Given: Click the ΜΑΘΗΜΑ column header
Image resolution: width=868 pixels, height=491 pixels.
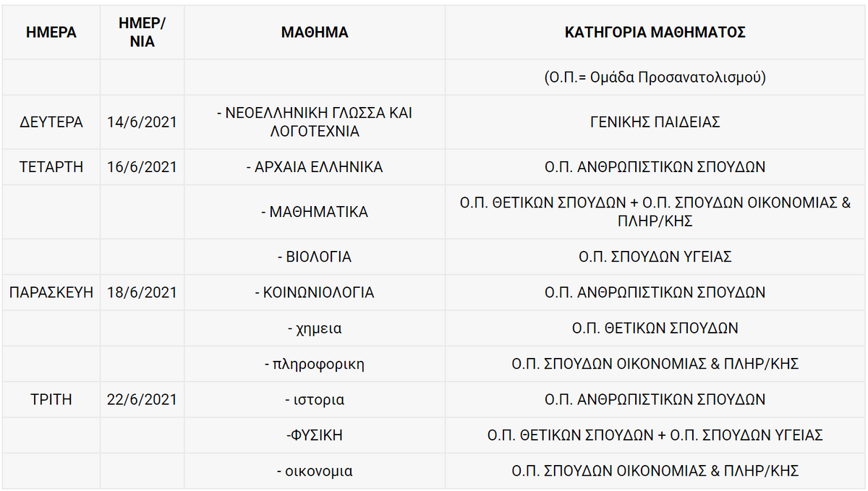Looking at the screenshot, I should [315, 33].
